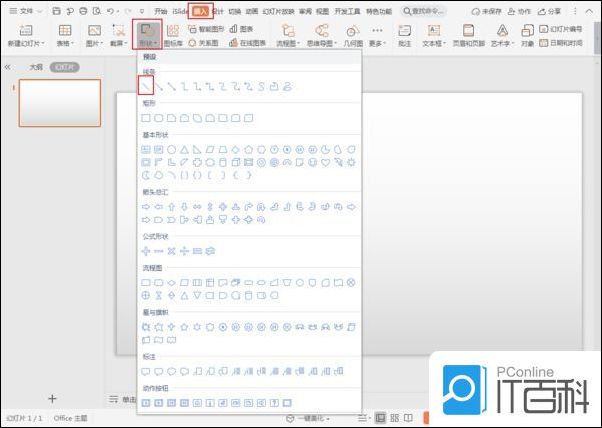Pick the parallelogram in Basic Shapes

point(210,150)
